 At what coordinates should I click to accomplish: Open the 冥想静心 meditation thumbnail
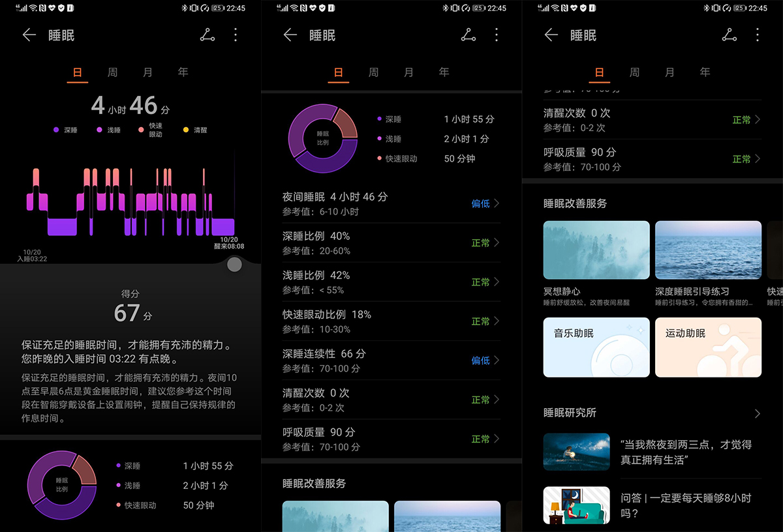pos(596,249)
